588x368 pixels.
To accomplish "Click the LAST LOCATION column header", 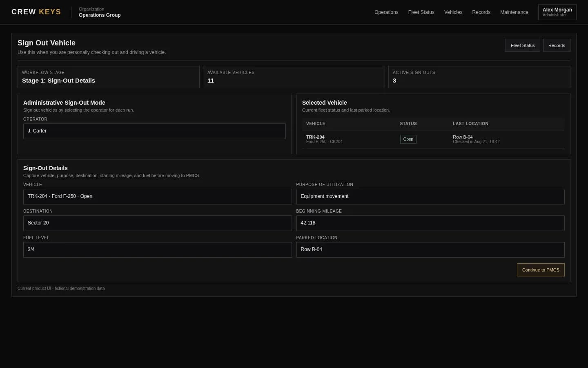I will pyautogui.click(x=470, y=123).
